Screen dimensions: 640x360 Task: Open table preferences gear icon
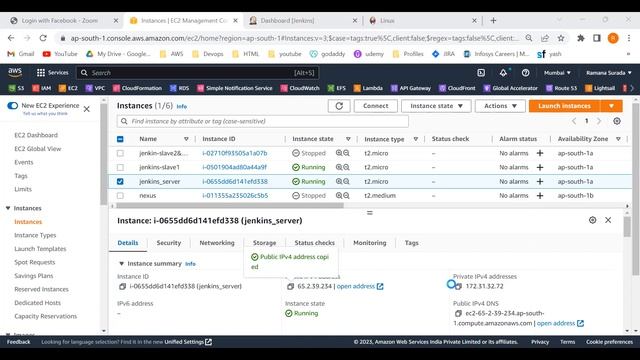(617, 121)
